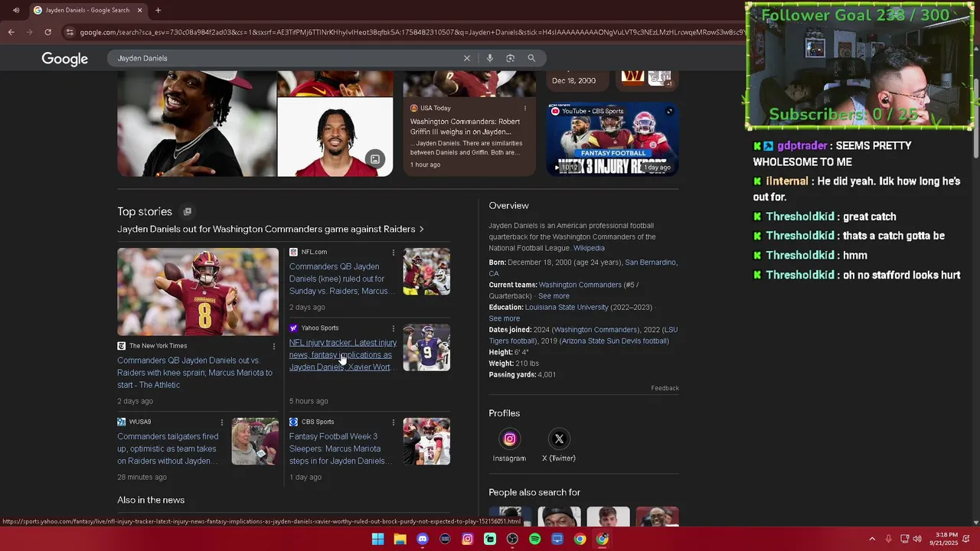Open options for New York Times story
980x551 pixels.
coord(274,346)
